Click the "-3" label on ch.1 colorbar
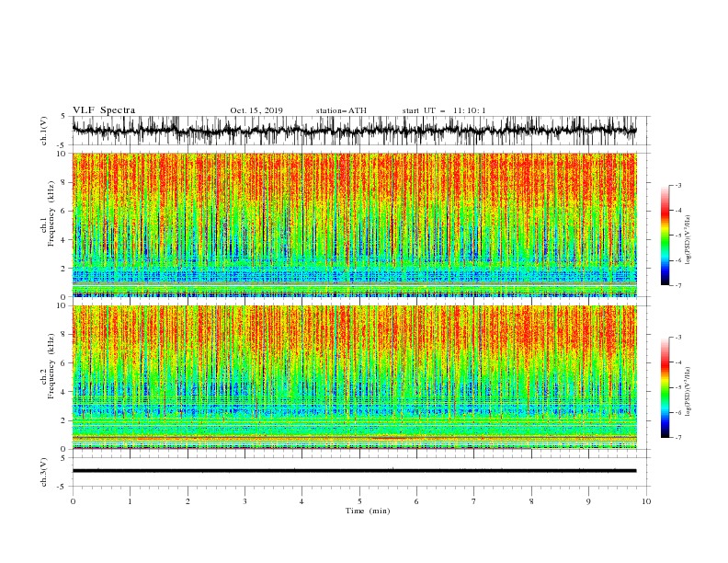The width and height of the screenshot is (728, 563). (678, 185)
